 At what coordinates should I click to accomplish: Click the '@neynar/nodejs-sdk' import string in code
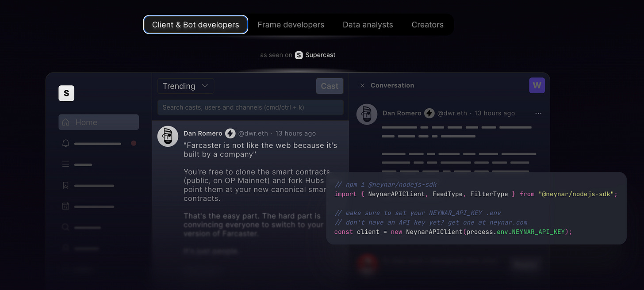click(576, 194)
